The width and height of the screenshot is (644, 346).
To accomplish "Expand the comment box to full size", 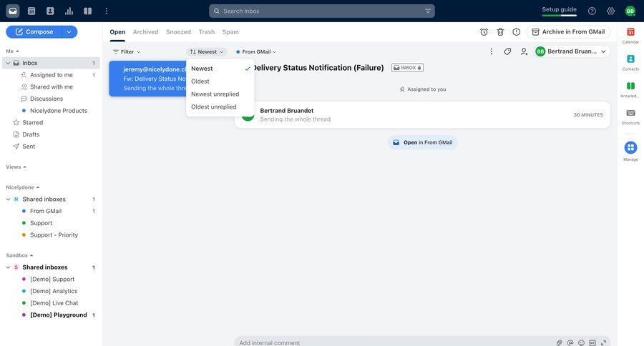I will [x=603, y=342].
